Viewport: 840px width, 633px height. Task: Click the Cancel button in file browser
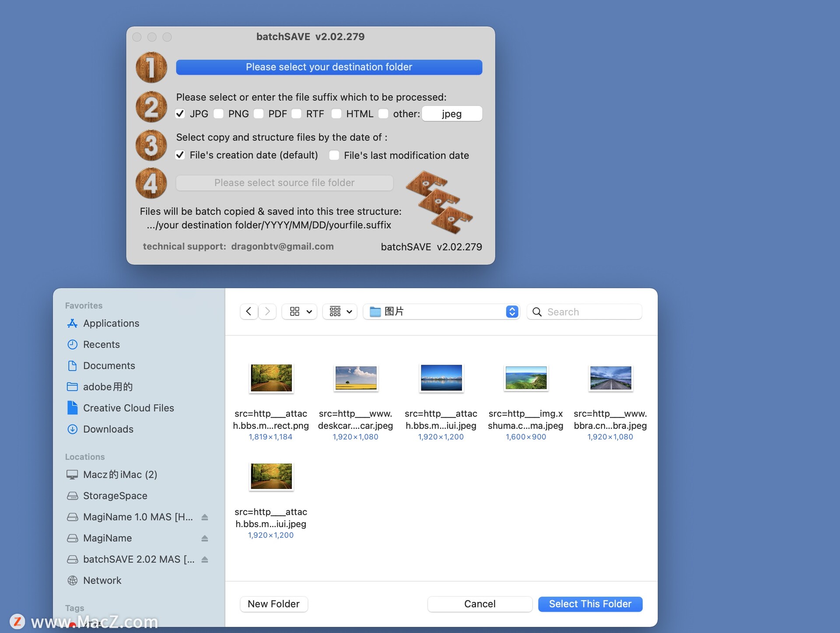point(480,604)
